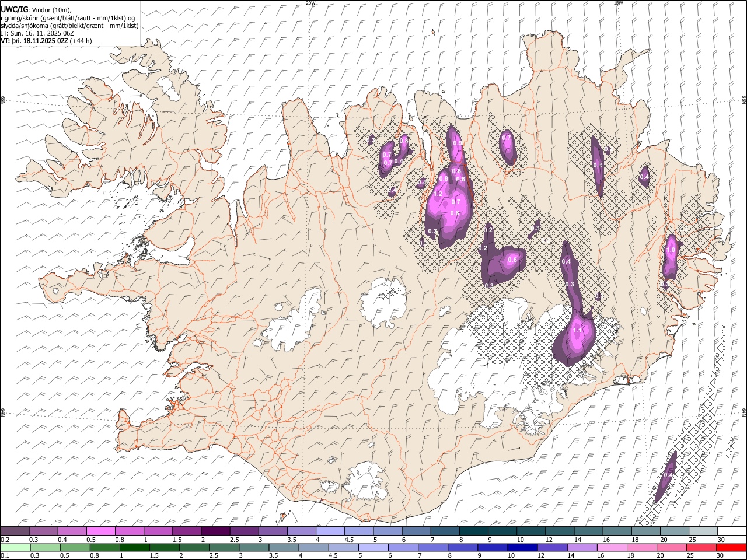This screenshot has height=560, width=747.
Task: Click the '30' label ending the upper legend row
Action: point(721,540)
